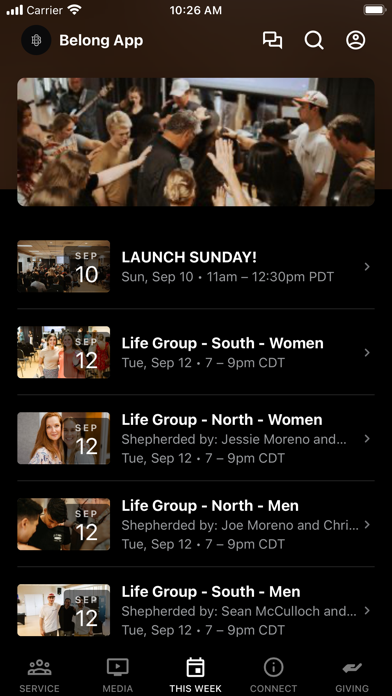Tap 'Shepherded by: Sean McCulloch and...' text
This screenshot has height=696, width=392.
[239, 612]
